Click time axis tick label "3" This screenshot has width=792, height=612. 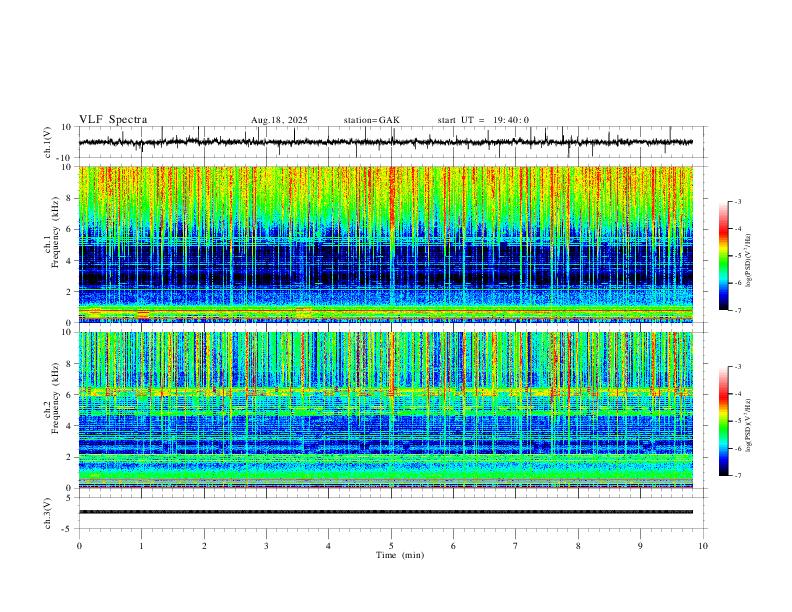click(266, 546)
